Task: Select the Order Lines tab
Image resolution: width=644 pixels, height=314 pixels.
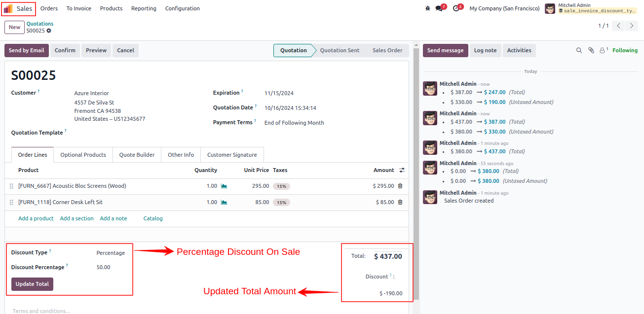Action: click(33, 155)
